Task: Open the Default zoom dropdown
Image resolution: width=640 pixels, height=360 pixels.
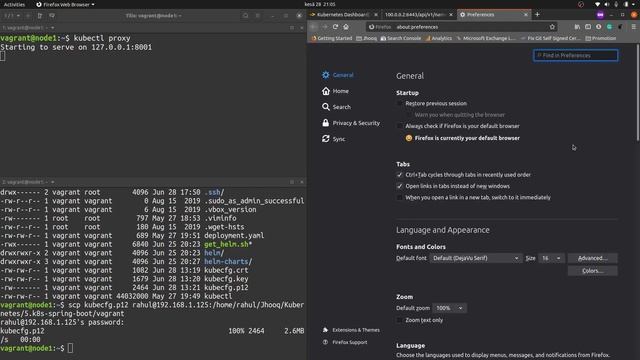Action: click(449, 308)
